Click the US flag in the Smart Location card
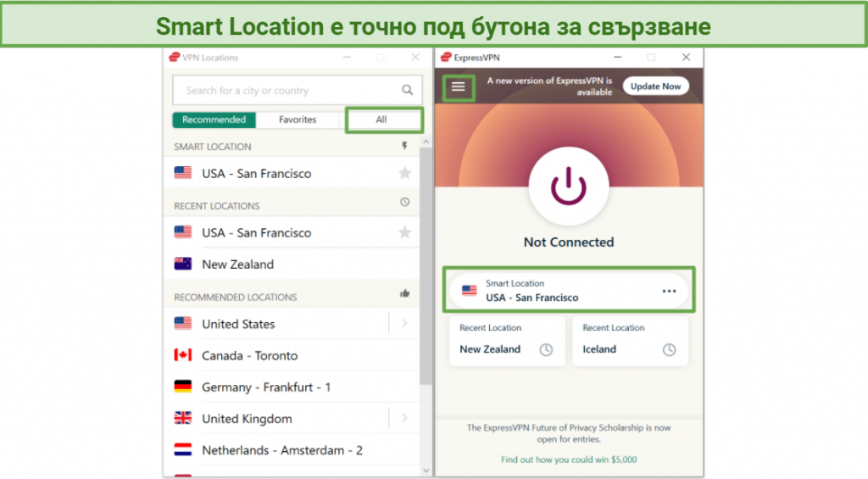Screen dimensions: 868x479 click(x=470, y=290)
